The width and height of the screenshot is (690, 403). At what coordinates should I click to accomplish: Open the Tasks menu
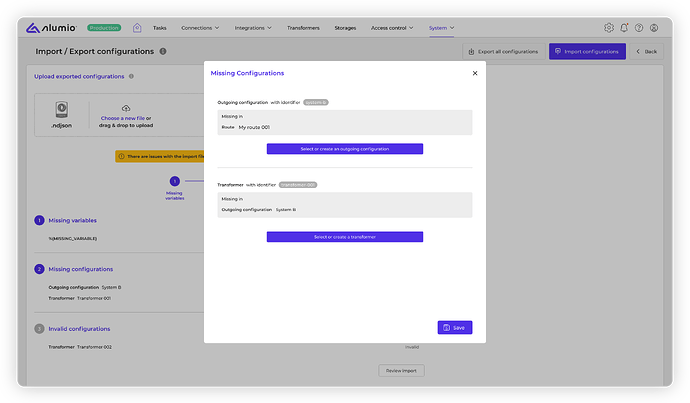(x=160, y=28)
